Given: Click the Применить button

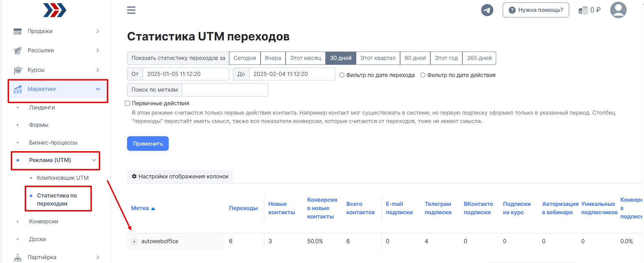Looking at the screenshot, I should [x=148, y=144].
